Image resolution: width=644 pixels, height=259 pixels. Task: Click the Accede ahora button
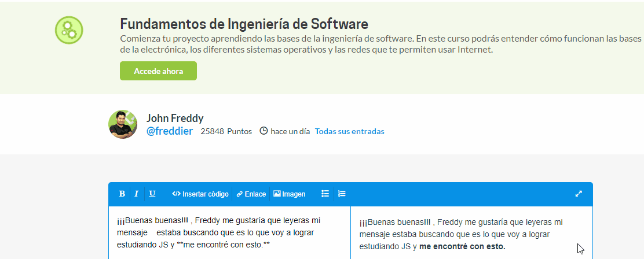click(159, 71)
